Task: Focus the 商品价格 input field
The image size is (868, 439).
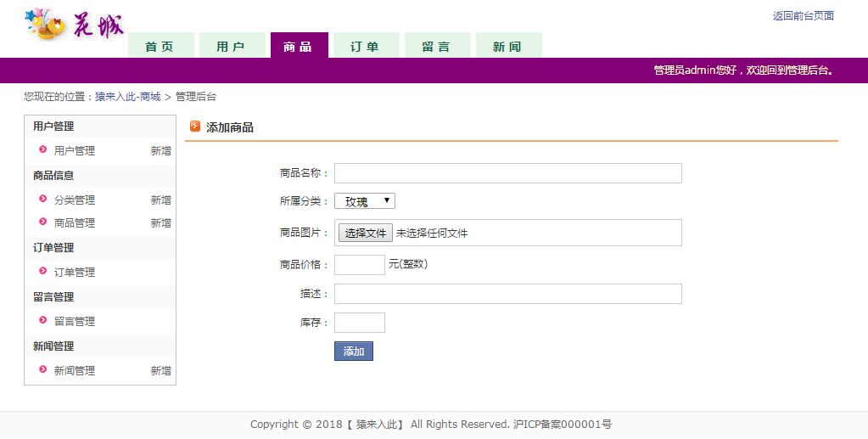Action: pyautogui.click(x=360, y=265)
